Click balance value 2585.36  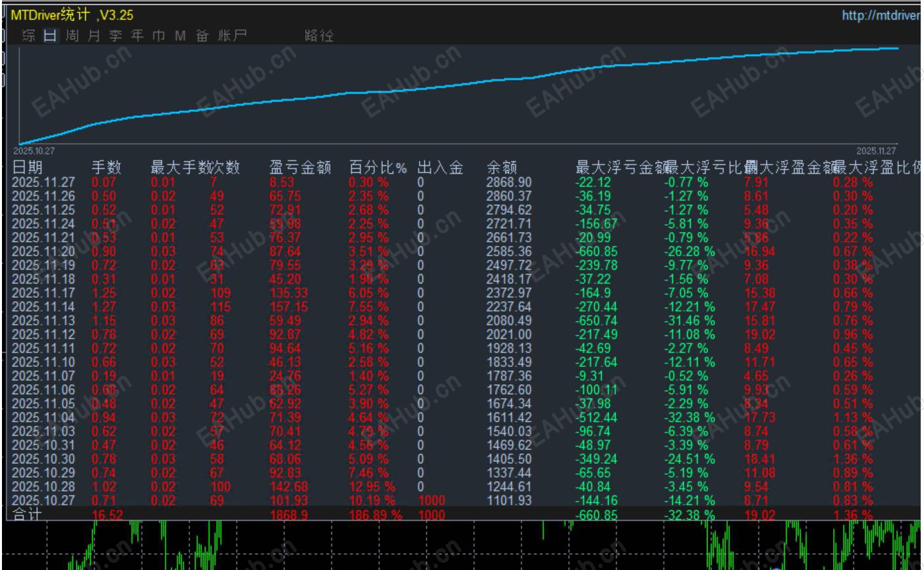509,252
